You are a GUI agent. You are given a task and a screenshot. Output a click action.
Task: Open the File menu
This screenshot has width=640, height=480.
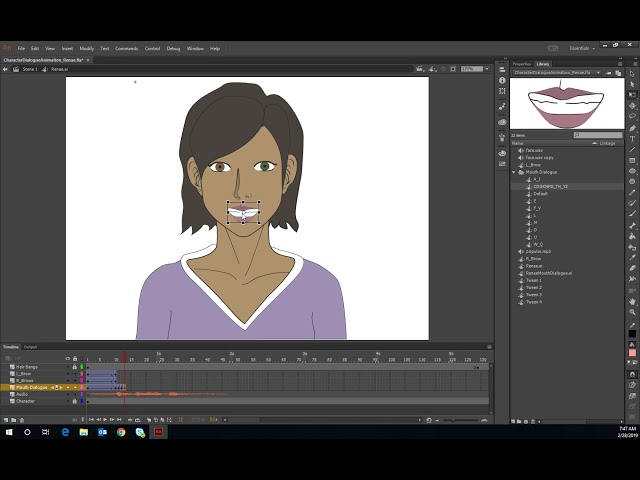pos(21,48)
